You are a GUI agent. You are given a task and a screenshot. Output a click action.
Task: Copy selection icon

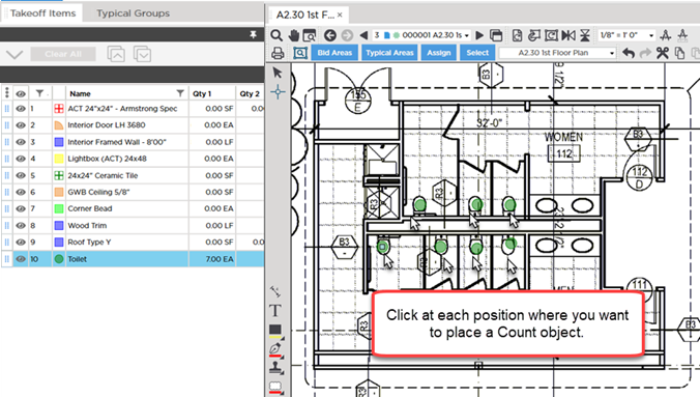pos(679,53)
